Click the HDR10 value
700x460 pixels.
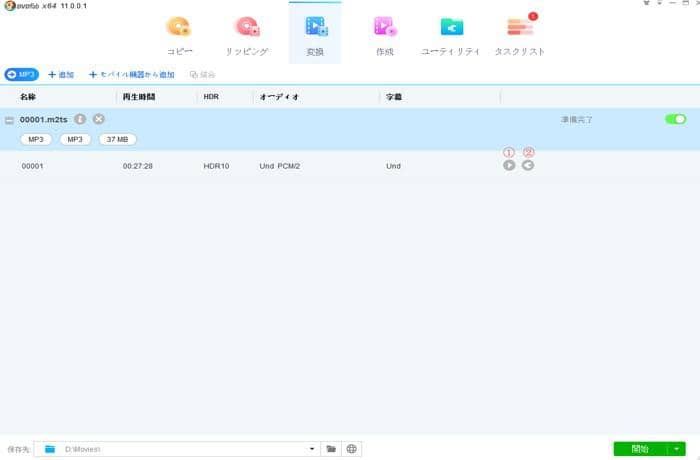216,166
